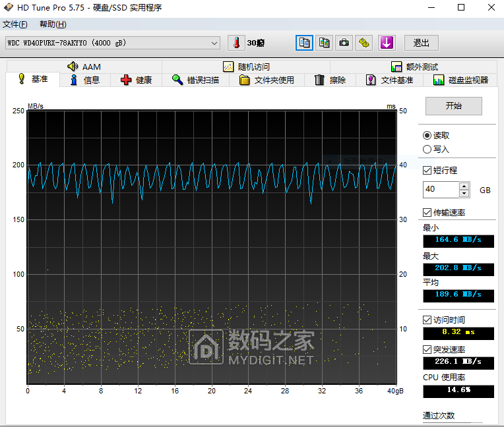Open the 帮助(H) menu
Viewport: 504px width, 427px height.
click(x=53, y=24)
